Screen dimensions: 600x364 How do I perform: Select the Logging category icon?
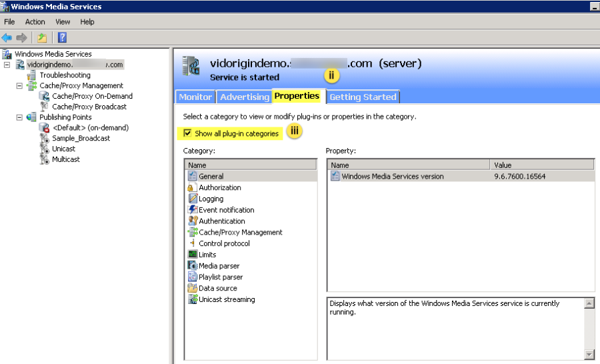click(193, 199)
